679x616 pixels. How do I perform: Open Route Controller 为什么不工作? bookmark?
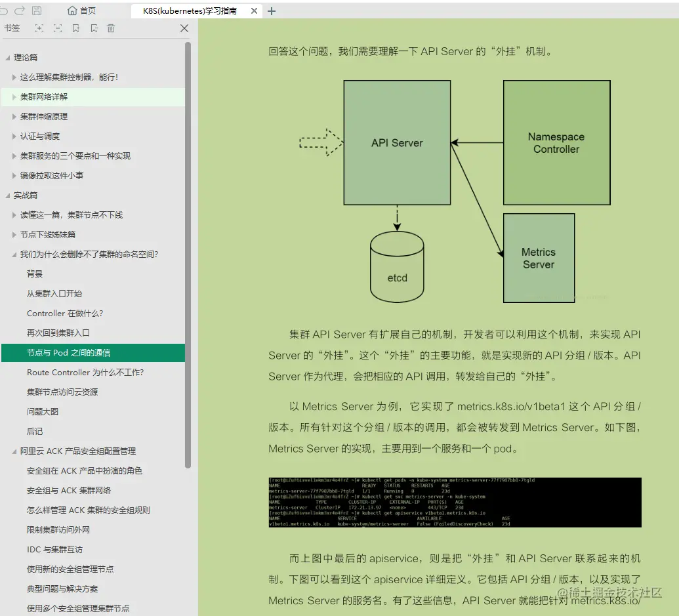click(x=85, y=372)
